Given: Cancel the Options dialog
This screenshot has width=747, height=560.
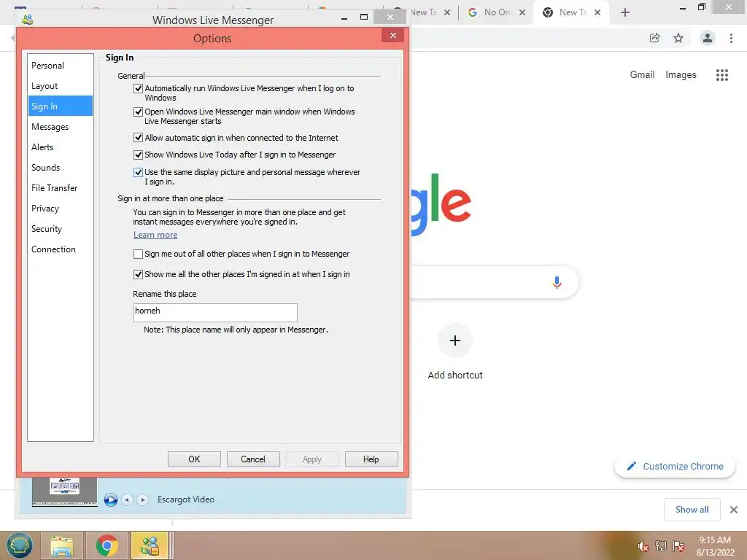Looking at the screenshot, I should [x=253, y=459].
